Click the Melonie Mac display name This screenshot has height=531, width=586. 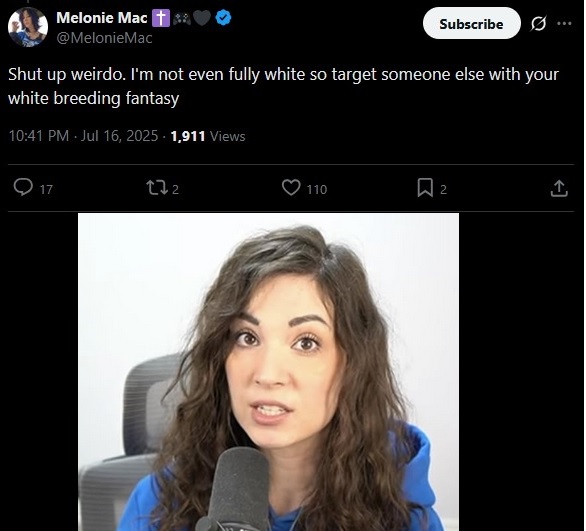pyautogui.click(x=102, y=18)
